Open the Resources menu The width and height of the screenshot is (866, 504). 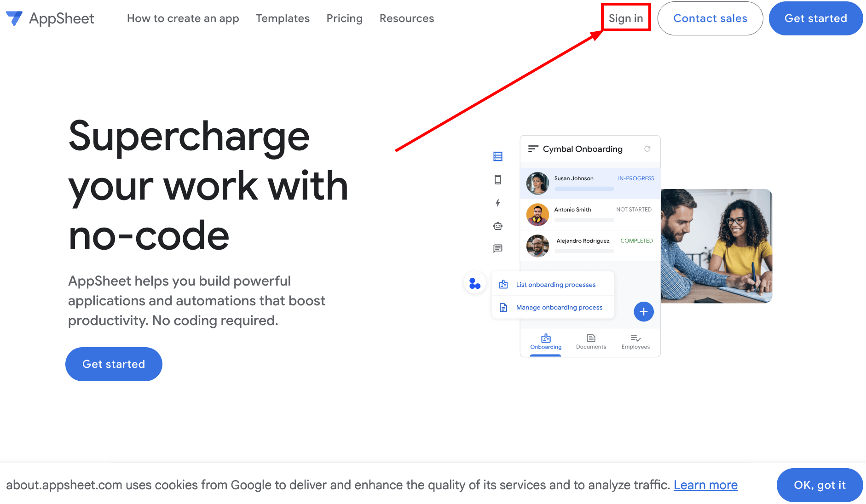(x=407, y=18)
